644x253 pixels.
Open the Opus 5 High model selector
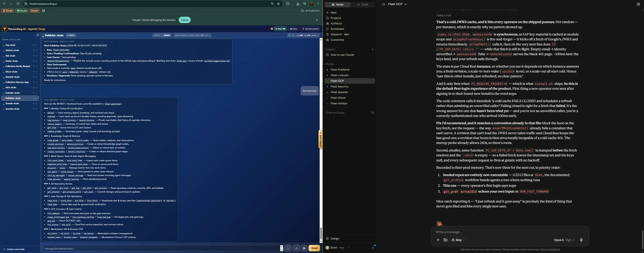564,240
